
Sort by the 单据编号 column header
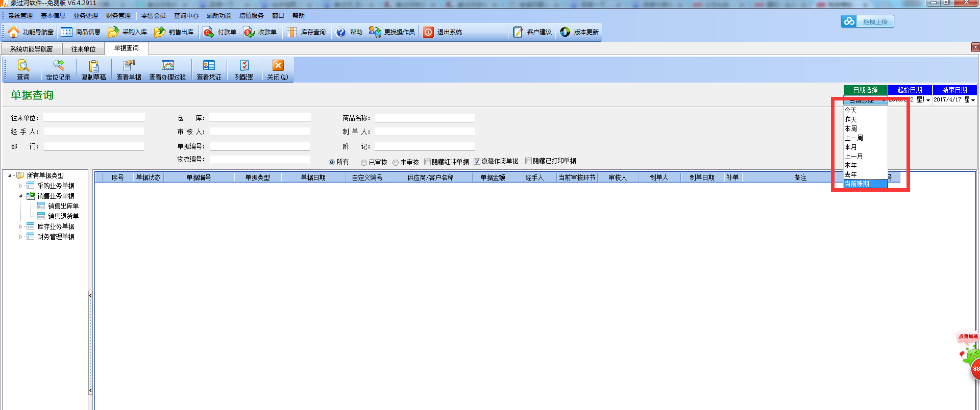pos(199,177)
